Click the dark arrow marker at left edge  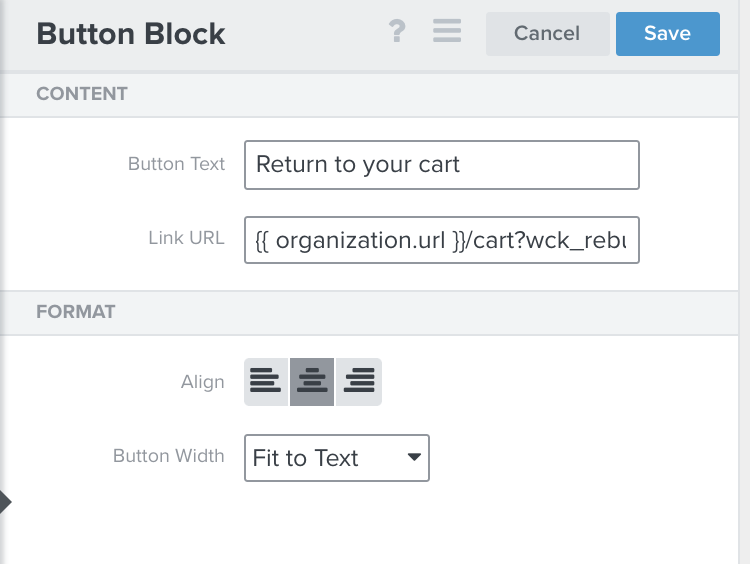coord(5,501)
